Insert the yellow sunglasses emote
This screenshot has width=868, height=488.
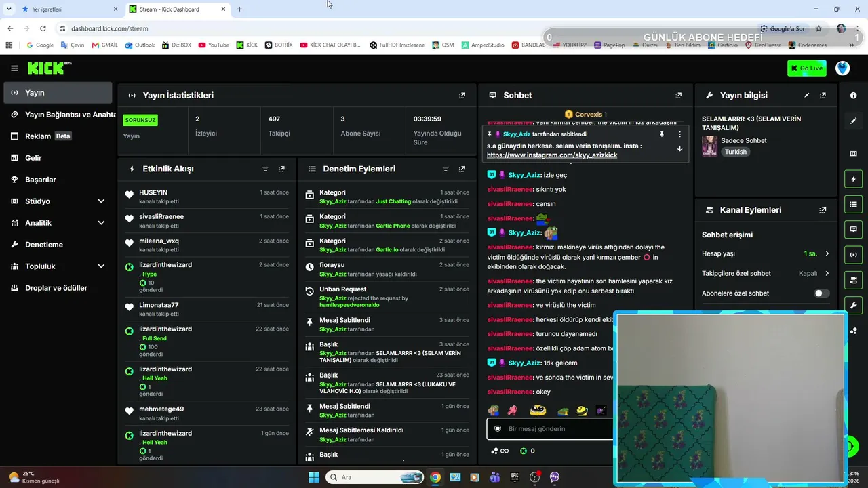pos(538,410)
